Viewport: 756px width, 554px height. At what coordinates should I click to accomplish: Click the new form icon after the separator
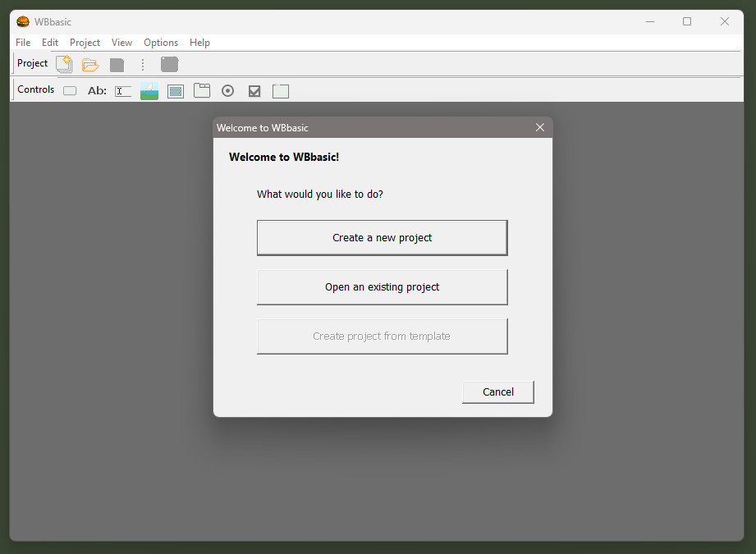169,64
